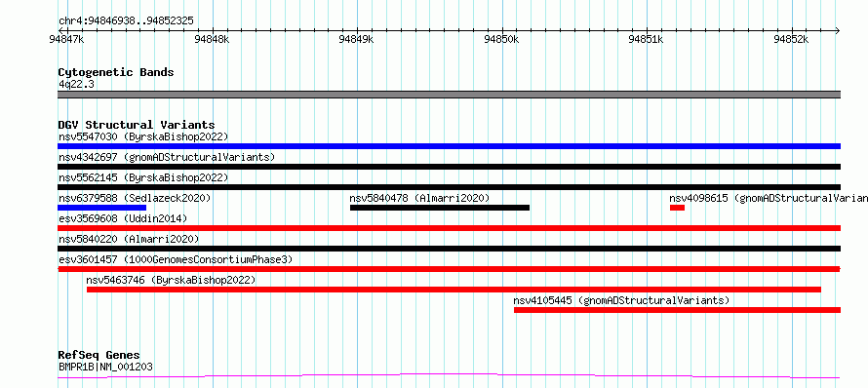The height and width of the screenshot is (388, 868).
Task: Click the red esv3569608 variant bar
Action: point(449,228)
